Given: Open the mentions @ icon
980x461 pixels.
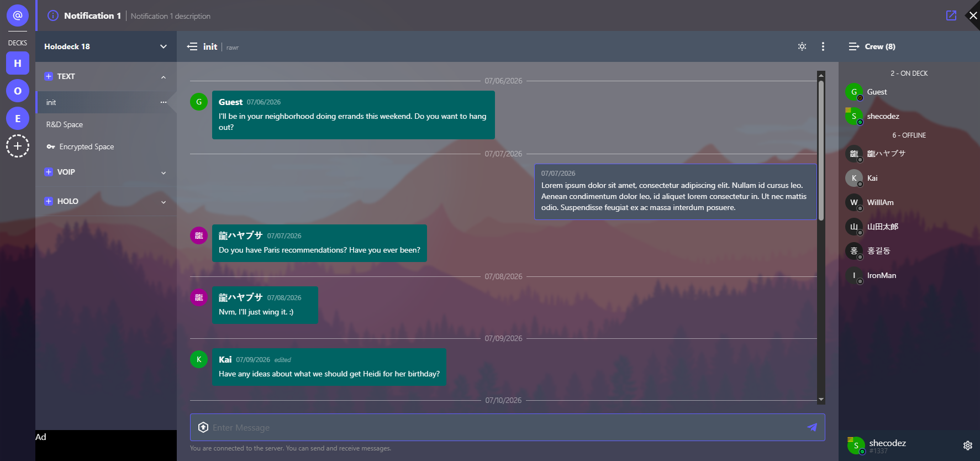Looking at the screenshot, I should tap(18, 15).
